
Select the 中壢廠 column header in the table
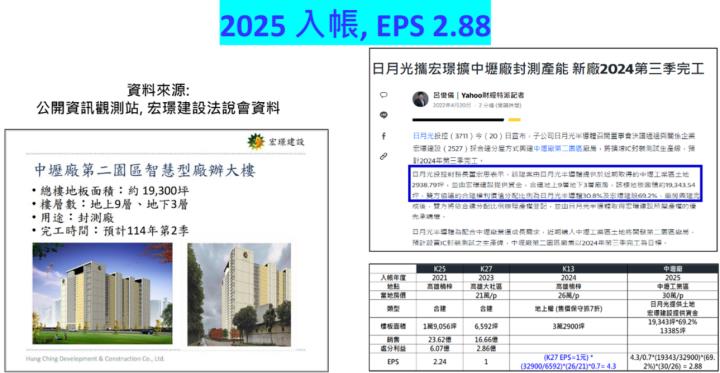[672, 268]
